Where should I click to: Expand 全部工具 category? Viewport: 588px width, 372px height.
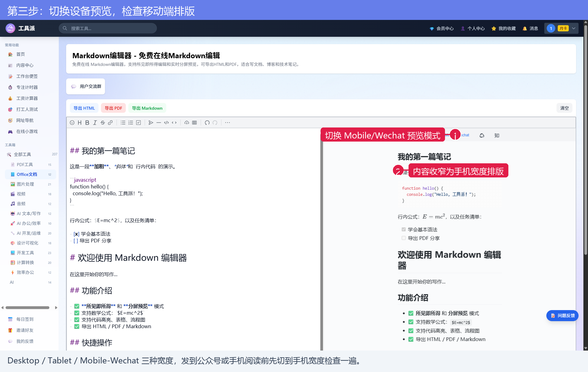pos(31,154)
